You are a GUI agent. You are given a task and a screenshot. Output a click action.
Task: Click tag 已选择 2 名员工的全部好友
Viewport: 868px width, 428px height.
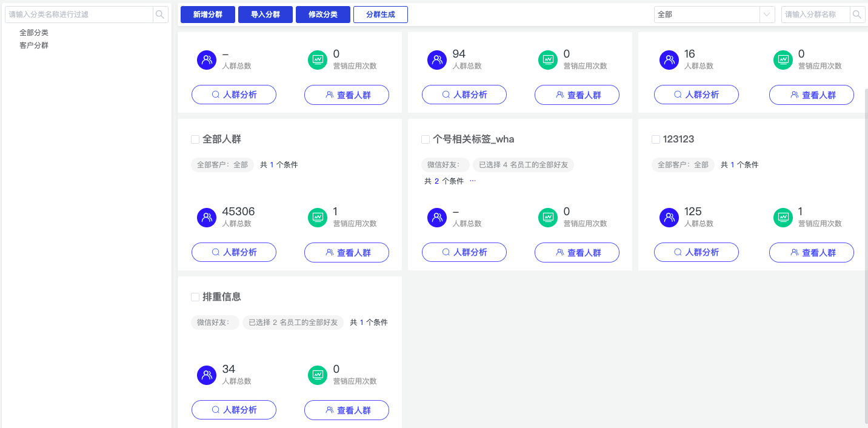[293, 323]
